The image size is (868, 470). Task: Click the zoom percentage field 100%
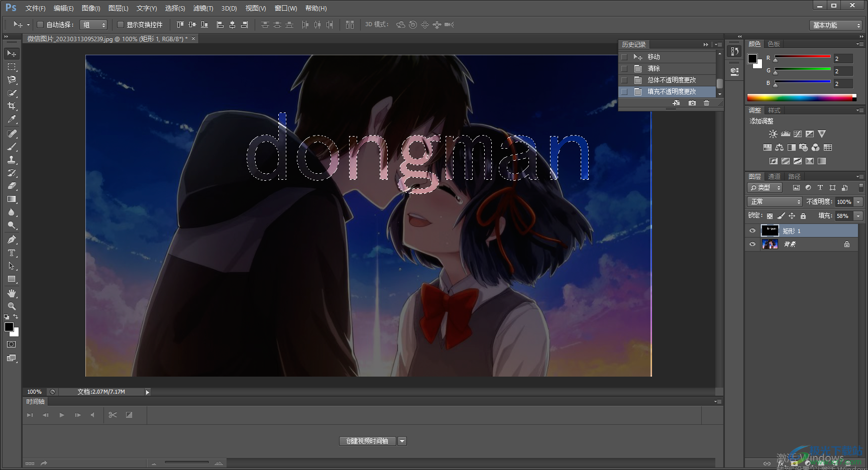pos(34,392)
